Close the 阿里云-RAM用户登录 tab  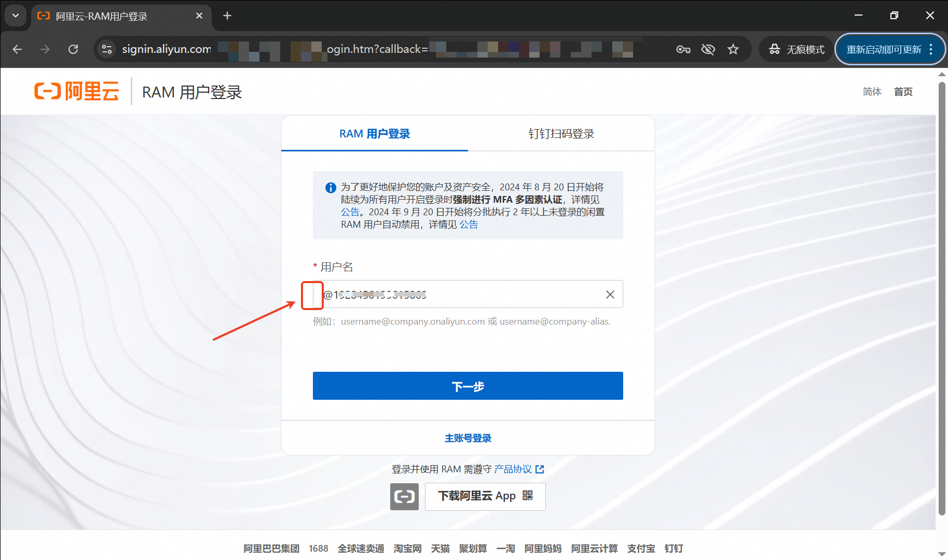[x=199, y=16]
